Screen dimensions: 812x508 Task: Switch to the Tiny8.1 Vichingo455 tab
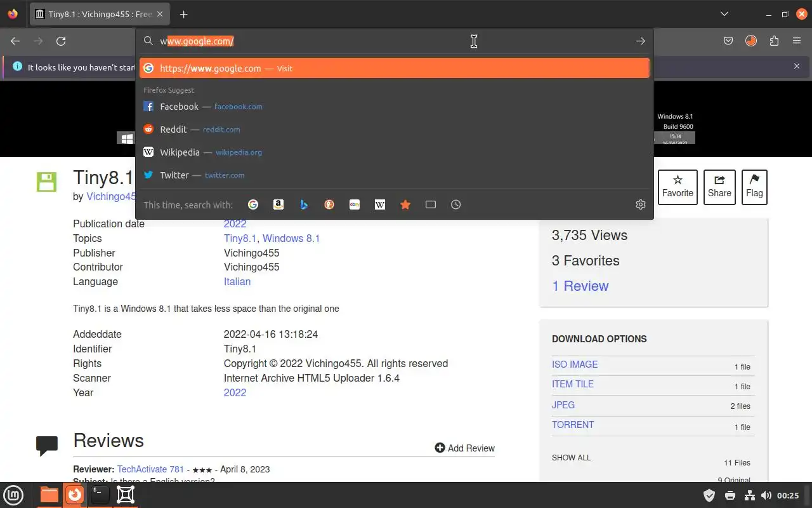(99, 14)
